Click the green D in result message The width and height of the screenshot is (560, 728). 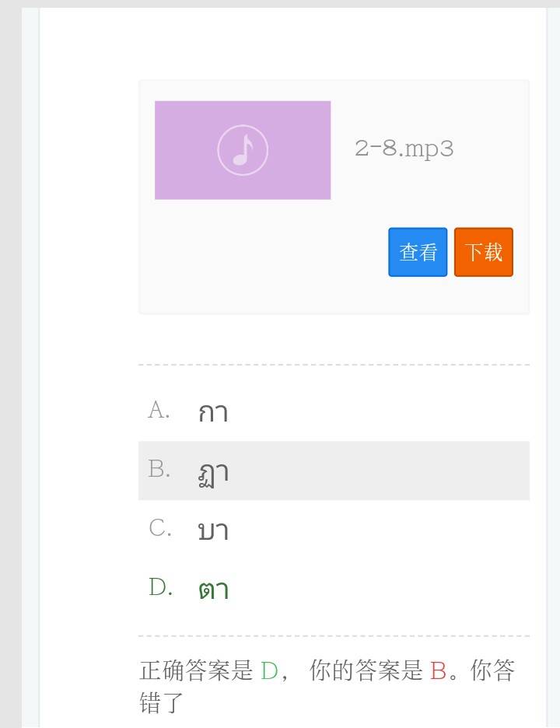[269, 670]
